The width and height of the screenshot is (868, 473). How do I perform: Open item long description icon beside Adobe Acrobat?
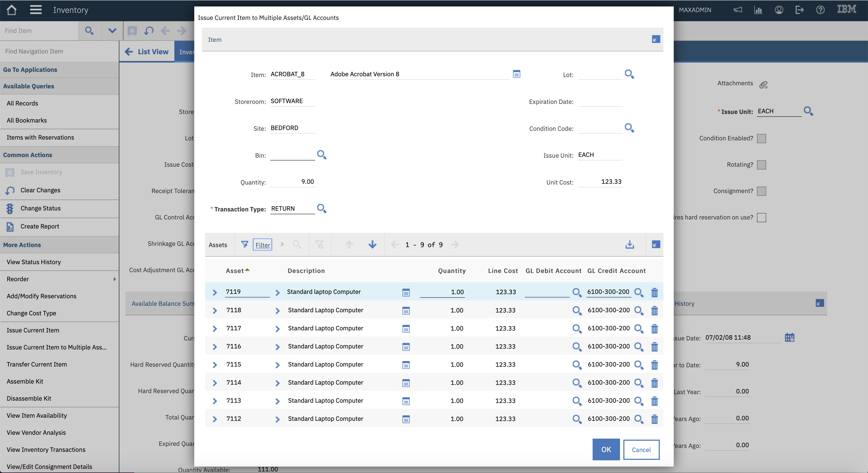click(516, 74)
